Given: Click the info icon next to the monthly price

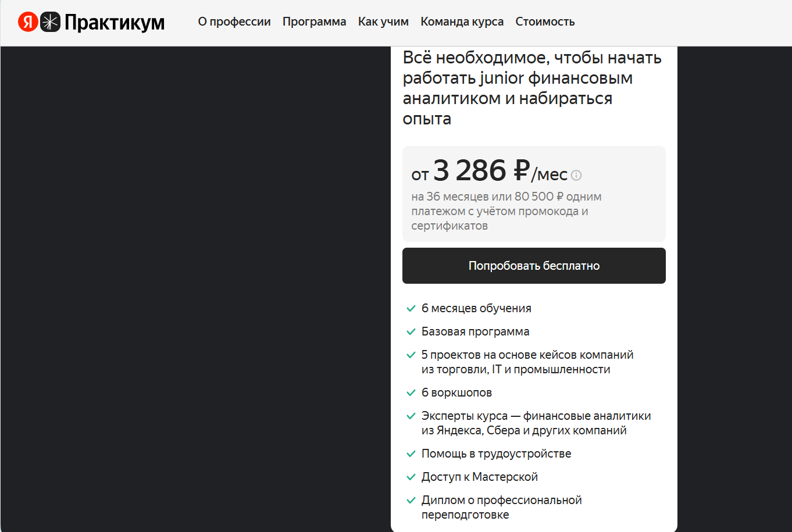Looking at the screenshot, I should click(576, 175).
